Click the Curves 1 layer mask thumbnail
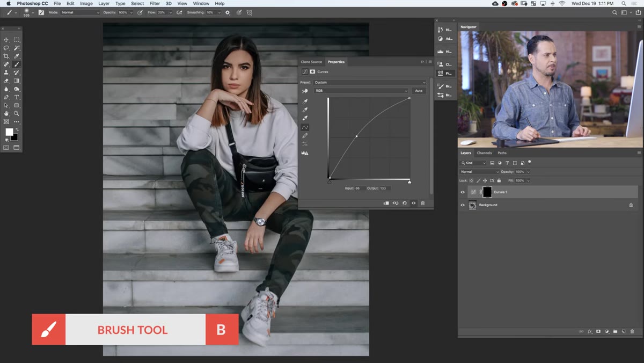The image size is (644, 363). [x=487, y=192]
